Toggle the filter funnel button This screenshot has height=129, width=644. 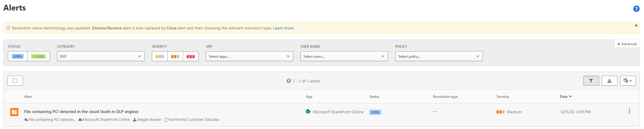[591, 81]
